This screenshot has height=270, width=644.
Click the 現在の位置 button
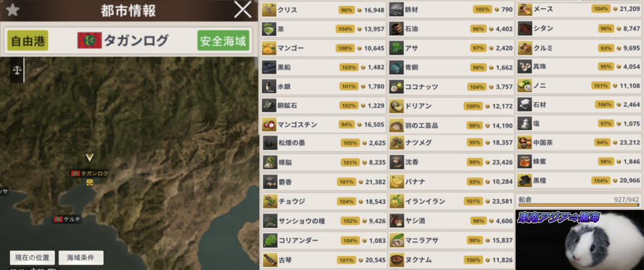(x=33, y=257)
